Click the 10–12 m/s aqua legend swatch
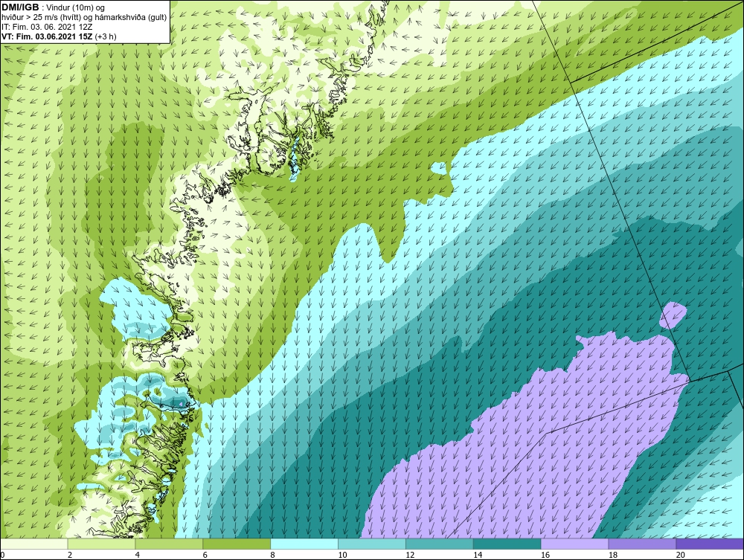 pos(372,544)
